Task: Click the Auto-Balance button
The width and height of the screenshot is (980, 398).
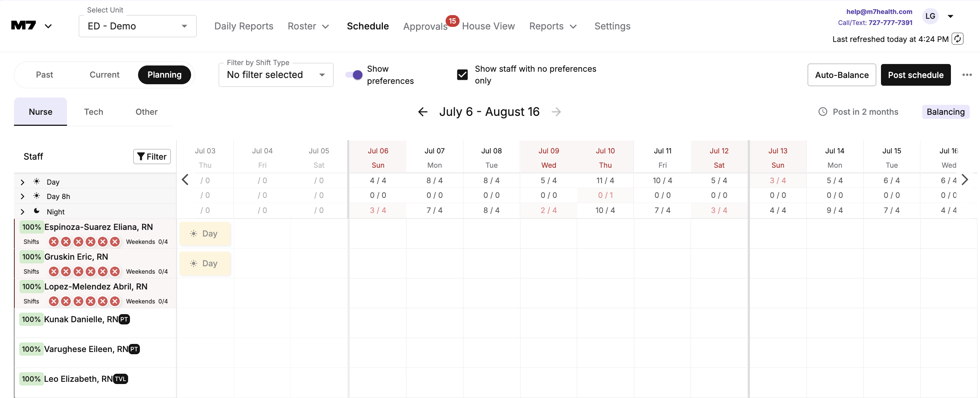Action: 841,75
